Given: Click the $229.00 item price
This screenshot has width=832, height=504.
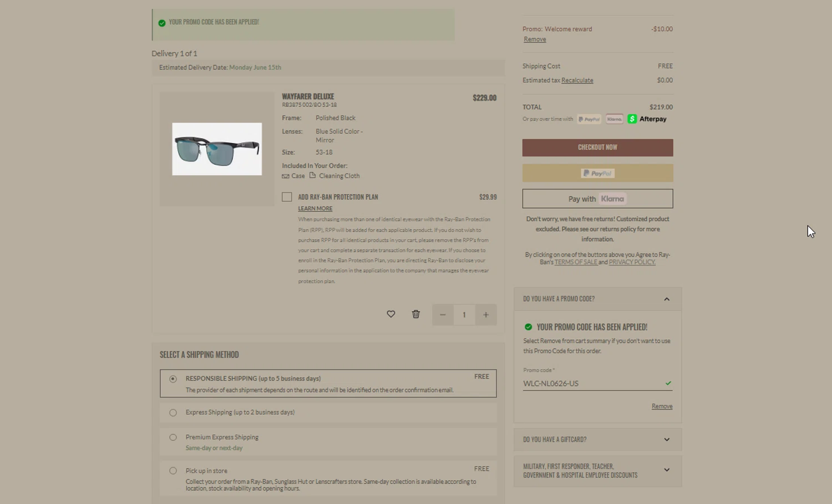Looking at the screenshot, I should pos(484,98).
